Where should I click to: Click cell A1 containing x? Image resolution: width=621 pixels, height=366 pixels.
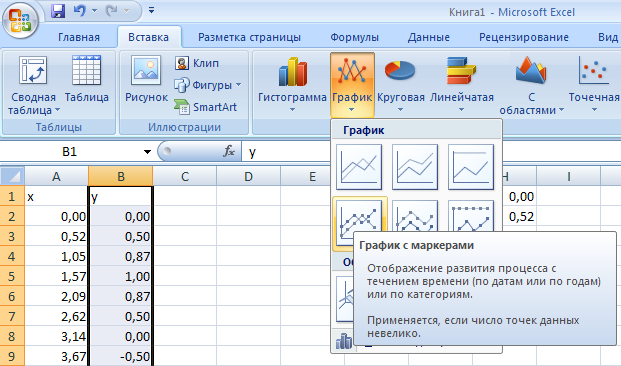click(56, 196)
